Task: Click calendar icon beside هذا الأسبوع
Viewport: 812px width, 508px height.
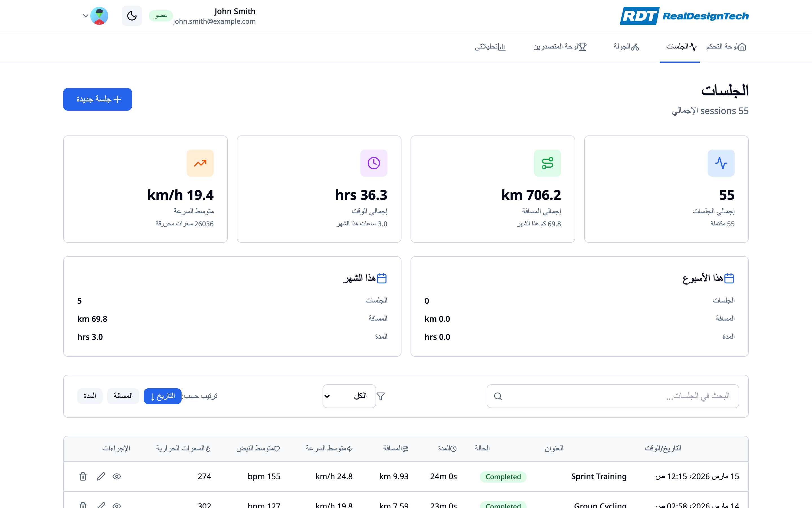Action: pos(729,278)
